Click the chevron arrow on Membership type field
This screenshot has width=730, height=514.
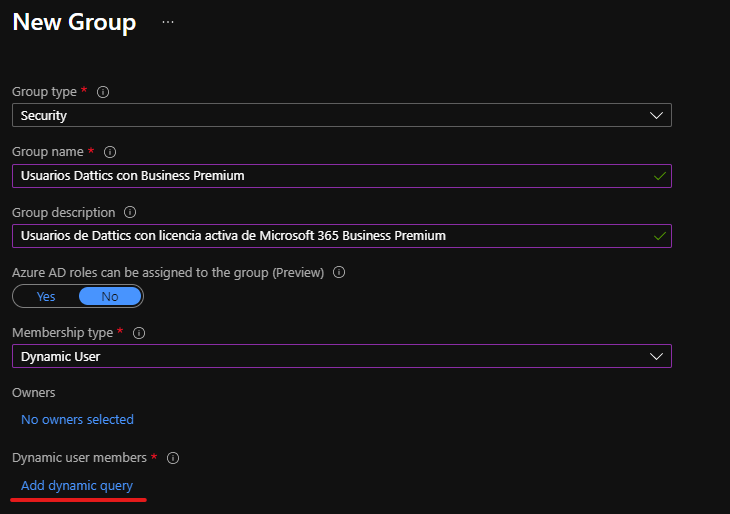pyautogui.click(x=657, y=356)
